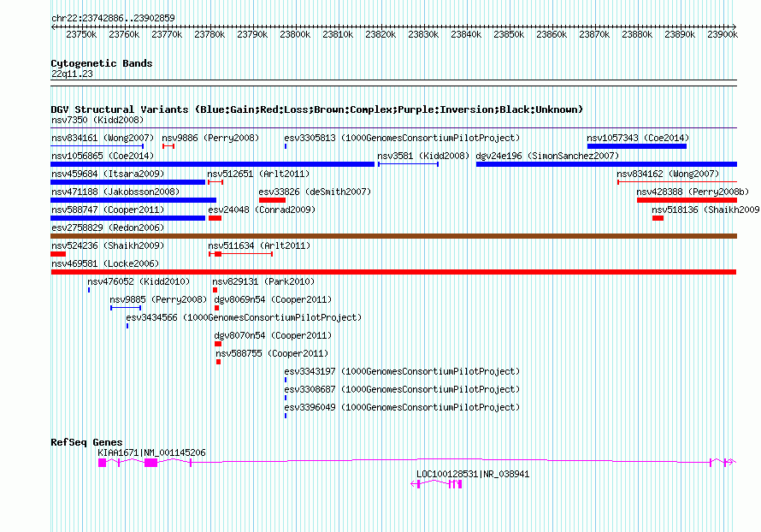This screenshot has width=761, height=532.
Task: Select the esv33826 (deSmith2007) red loss bar
Action: [272, 200]
